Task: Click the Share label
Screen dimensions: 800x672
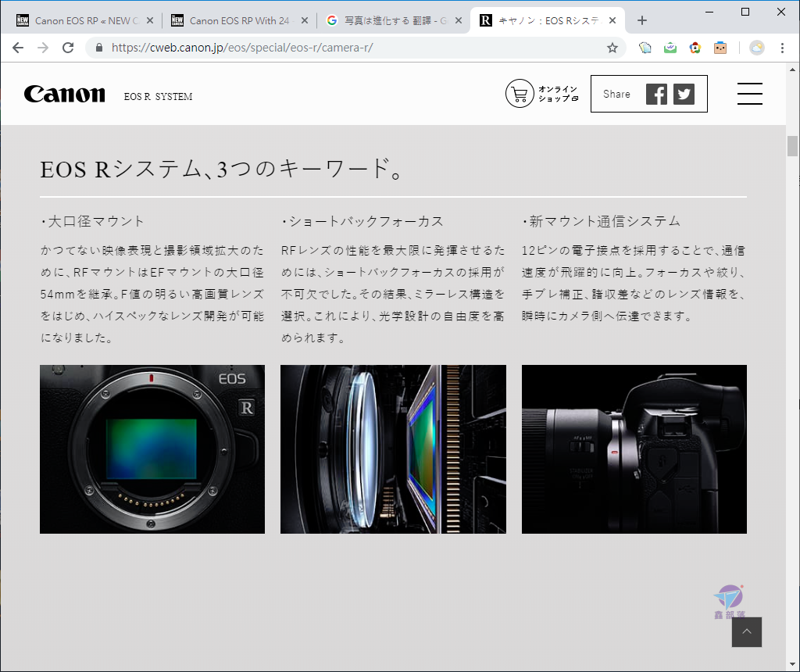Action: (616, 94)
